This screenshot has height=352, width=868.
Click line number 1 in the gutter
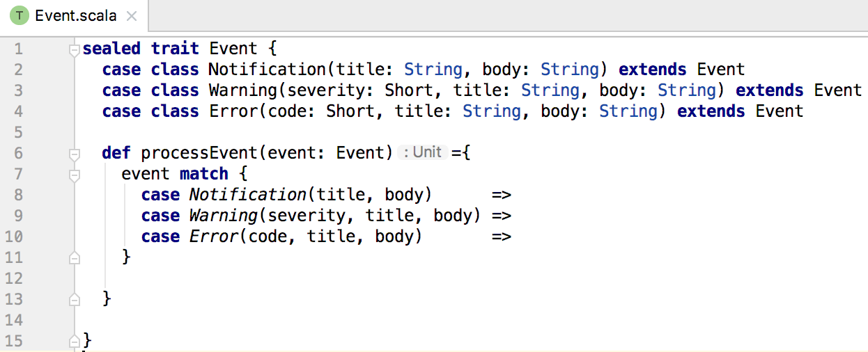click(18, 49)
